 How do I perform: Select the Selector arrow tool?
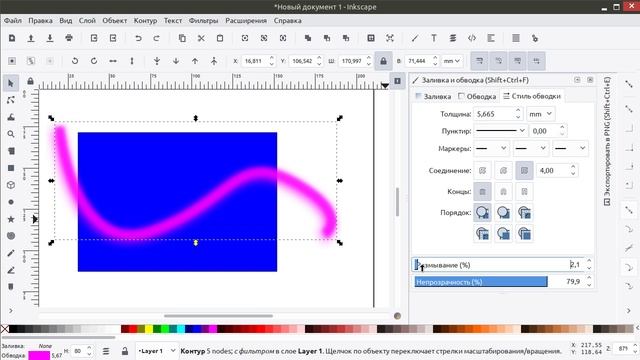[11, 83]
